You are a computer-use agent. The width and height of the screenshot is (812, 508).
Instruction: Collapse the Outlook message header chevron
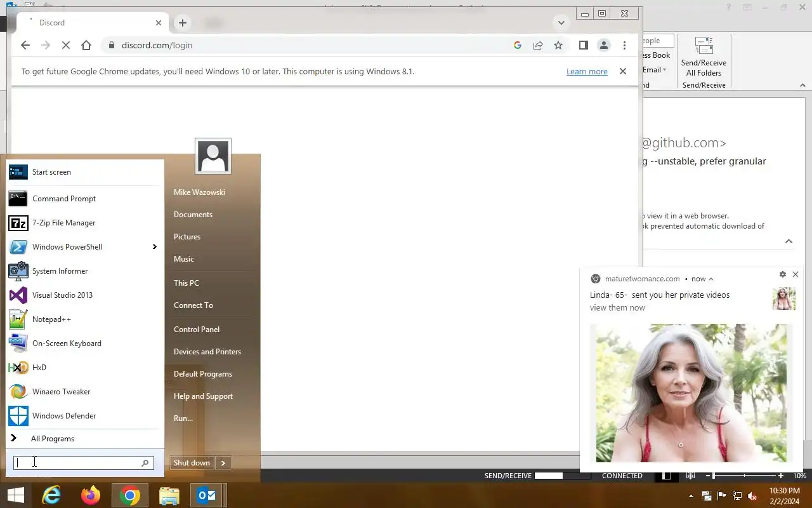coord(789,241)
